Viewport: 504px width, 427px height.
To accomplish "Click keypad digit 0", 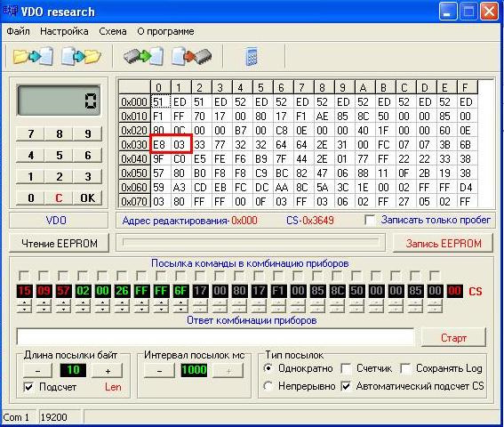I will tap(30, 197).
